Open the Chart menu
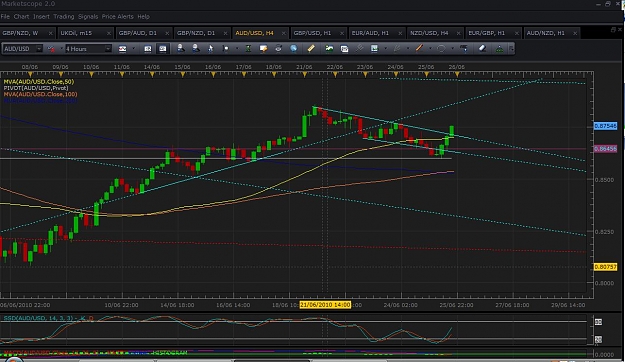This screenshot has width=625, height=362. [x=21, y=16]
